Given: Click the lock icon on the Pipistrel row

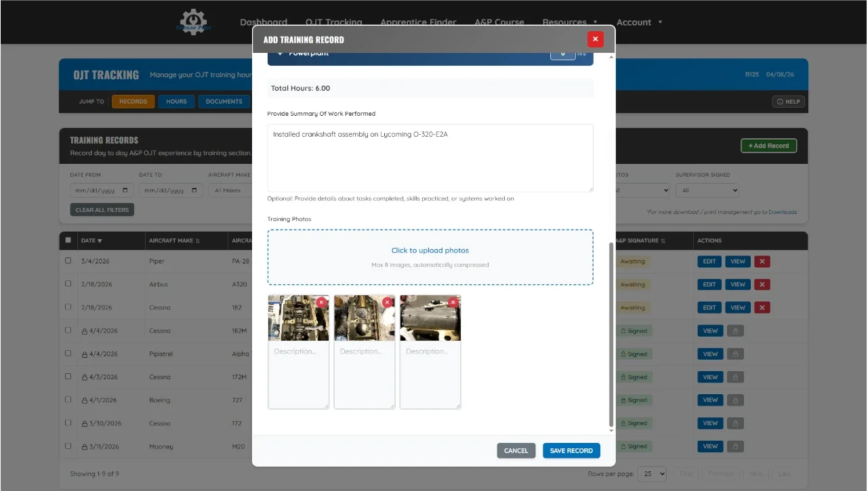Looking at the screenshot, I should click(735, 353).
